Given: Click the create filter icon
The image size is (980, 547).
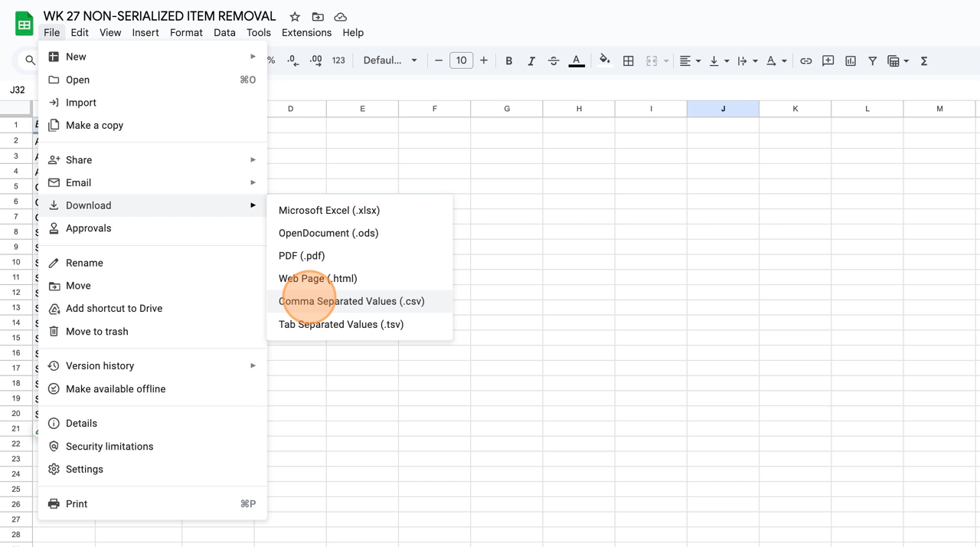Looking at the screenshot, I should coord(872,61).
